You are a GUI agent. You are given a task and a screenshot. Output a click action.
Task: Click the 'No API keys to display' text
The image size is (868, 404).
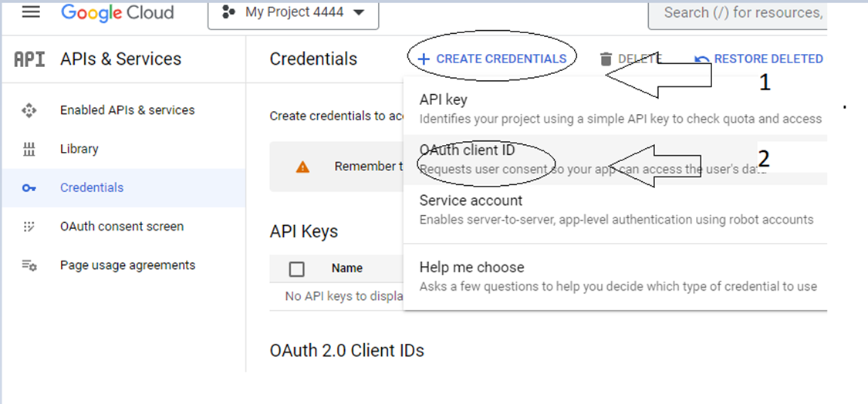(344, 296)
